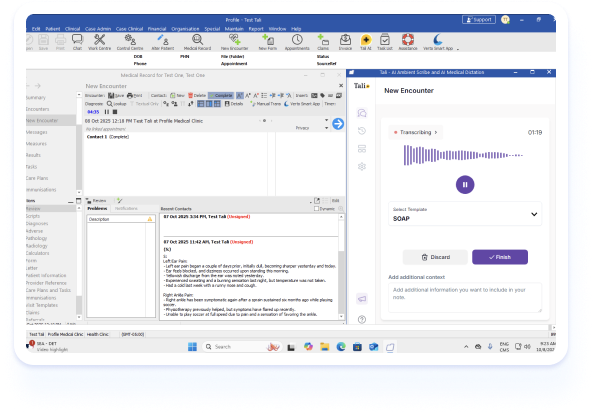This screenshot has width=594, height=415.
Task: Switch to the Problems tab
Action: [x=97, y=209]
